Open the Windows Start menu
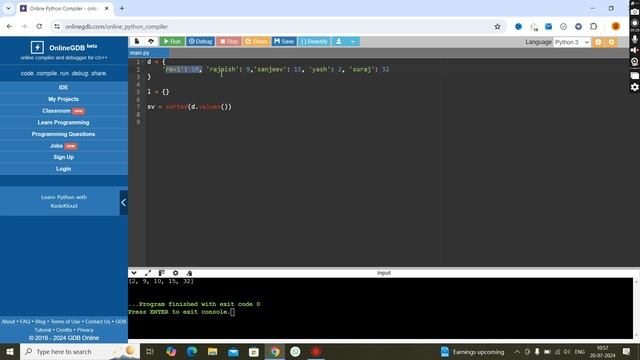The image size is (640, 360). tap(10, 351)
